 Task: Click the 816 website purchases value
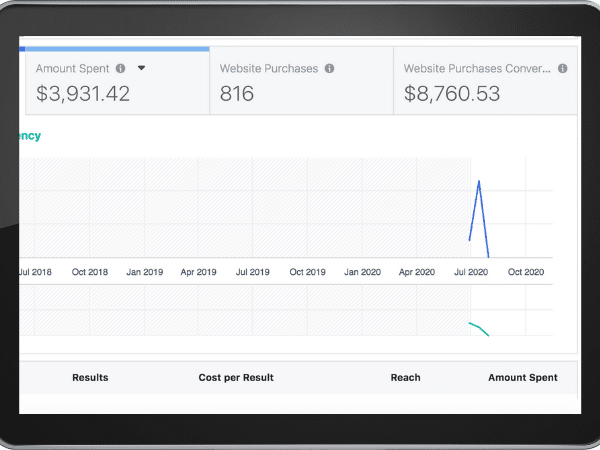237,95
